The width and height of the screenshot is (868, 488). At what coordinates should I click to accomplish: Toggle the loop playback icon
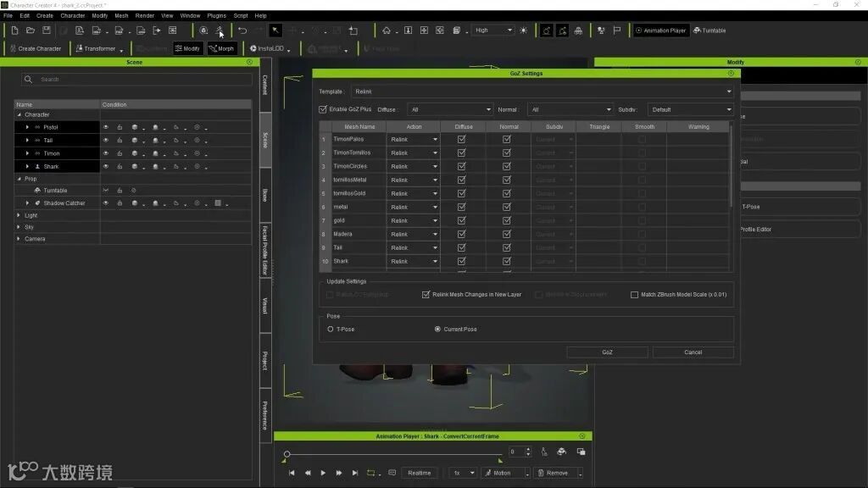coord(371,473)
